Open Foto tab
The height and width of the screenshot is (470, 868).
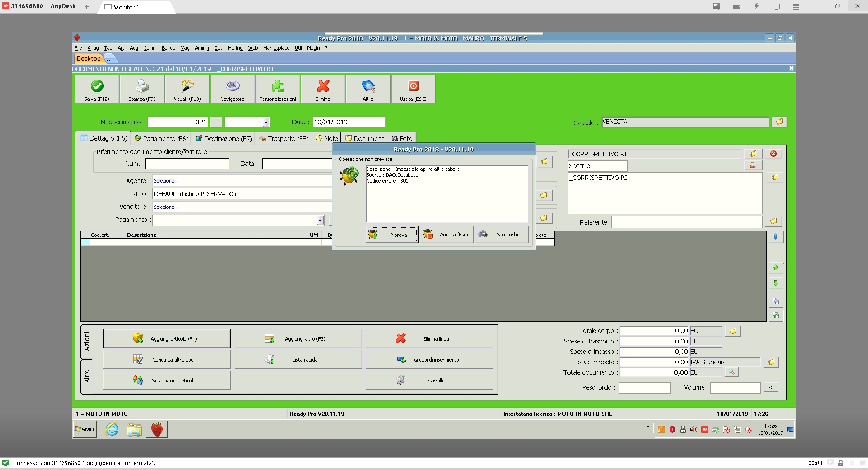(402, 138)
